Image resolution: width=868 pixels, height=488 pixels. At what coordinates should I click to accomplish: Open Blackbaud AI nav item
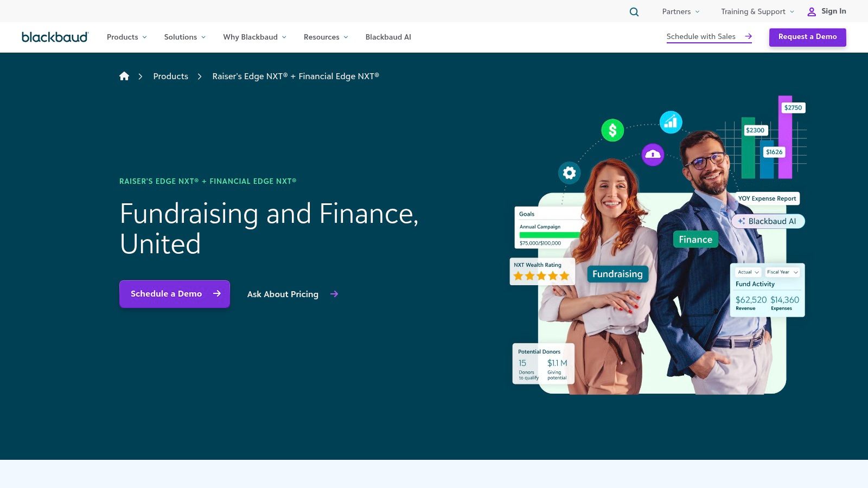[388, 37]
